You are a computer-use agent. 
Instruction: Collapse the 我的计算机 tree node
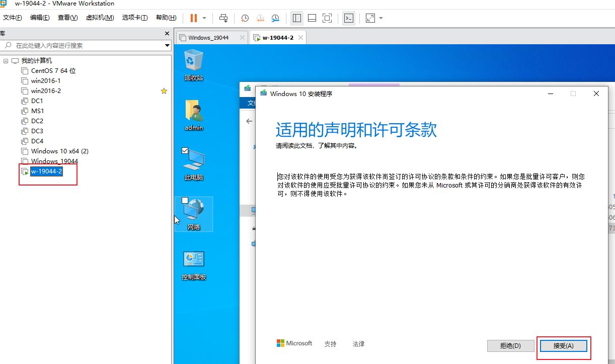click(7, 60)
